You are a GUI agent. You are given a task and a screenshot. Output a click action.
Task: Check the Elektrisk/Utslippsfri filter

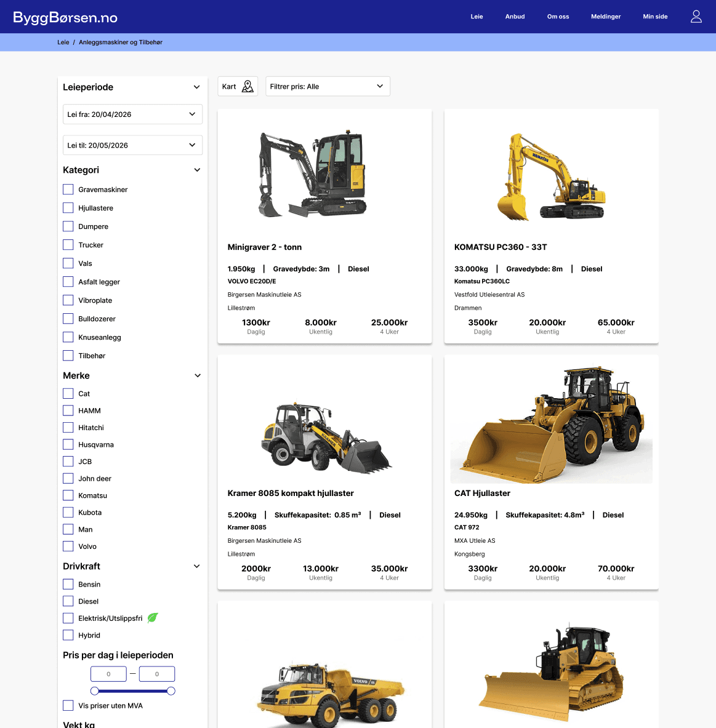point(68,618)
